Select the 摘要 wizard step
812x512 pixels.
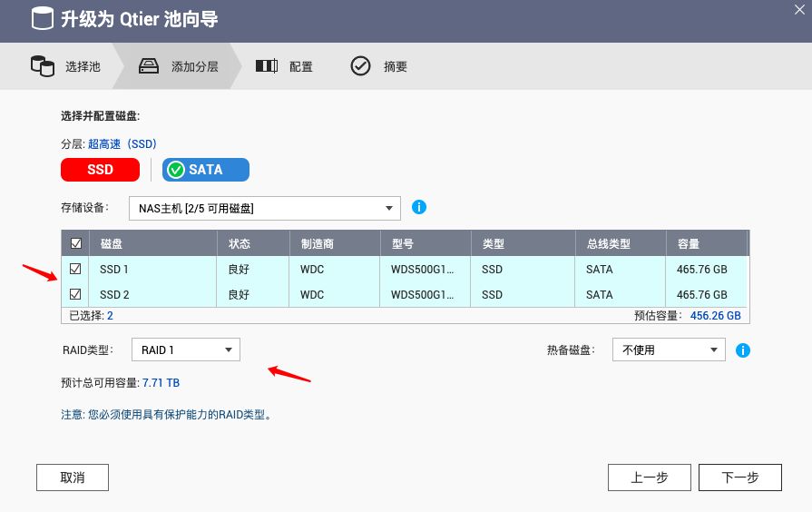tap(395, 66)
